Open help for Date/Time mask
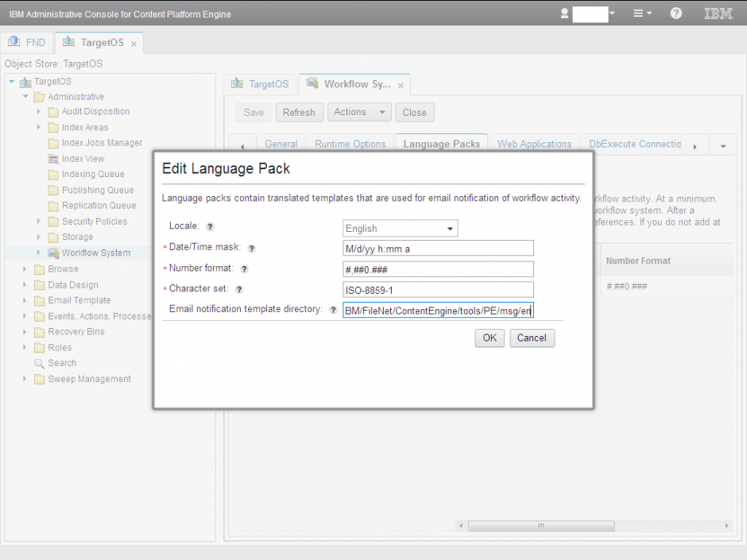747x560 pixels. pyautogui.click(x=251, y=248)
